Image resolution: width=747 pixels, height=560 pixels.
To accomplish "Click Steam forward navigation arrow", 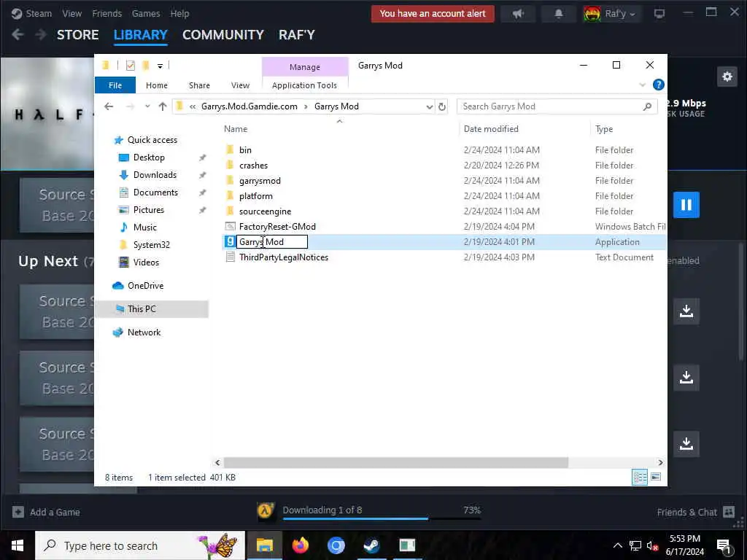I will click(41, 34).
